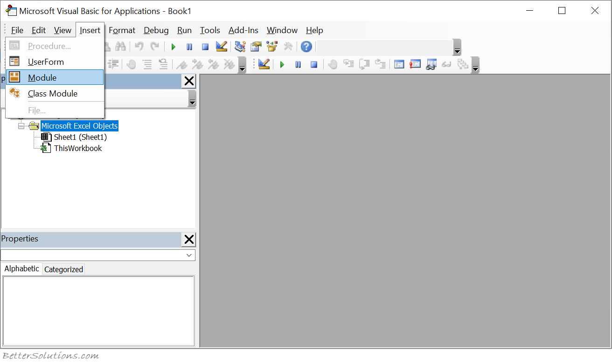The height and width of the screenshot is (364, 612).
Task: Open the Project Explorer icon
Action: (x=240, y=46)
